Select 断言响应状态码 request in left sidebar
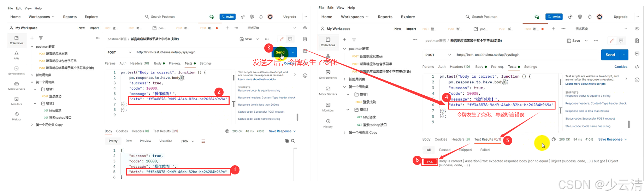Screen dimensions: 644x196 click(57, 54)
